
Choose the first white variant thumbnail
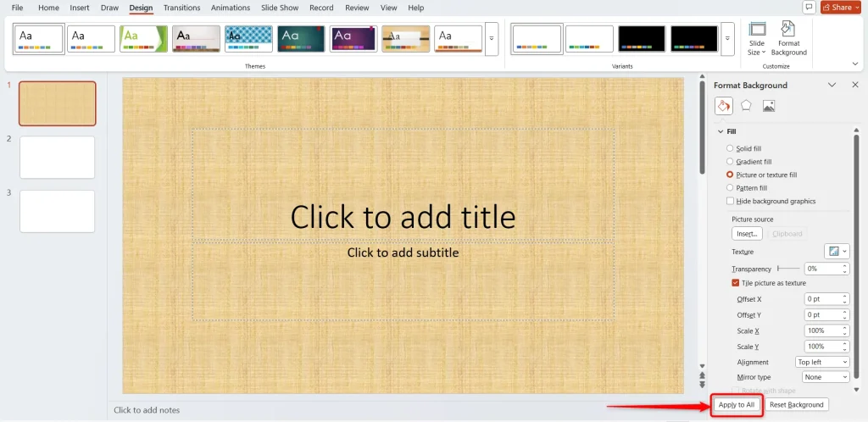tap(537, 39)
